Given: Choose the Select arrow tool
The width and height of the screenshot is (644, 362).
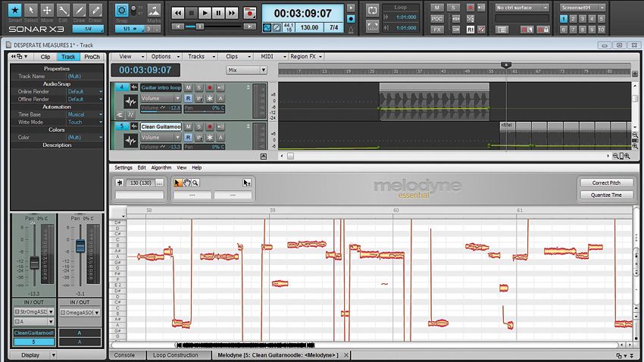Looking at the screenshot, I should [x=31, y=11].
